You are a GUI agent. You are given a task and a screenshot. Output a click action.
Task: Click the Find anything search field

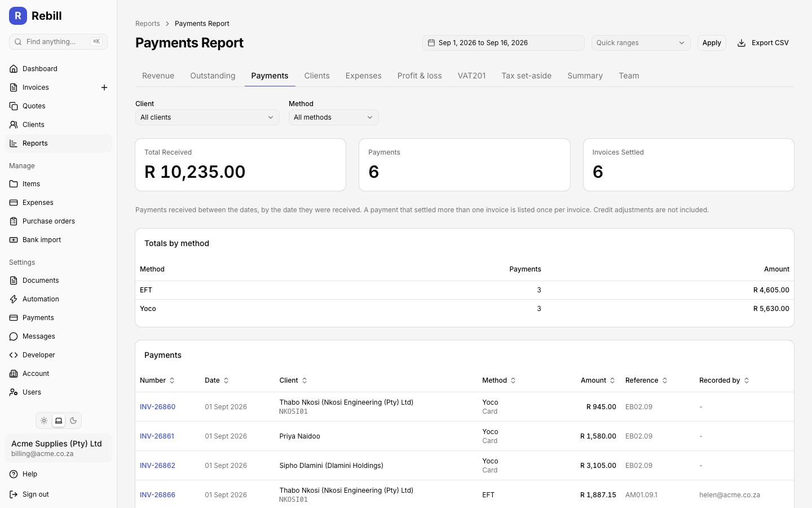[x=58, y=42]
